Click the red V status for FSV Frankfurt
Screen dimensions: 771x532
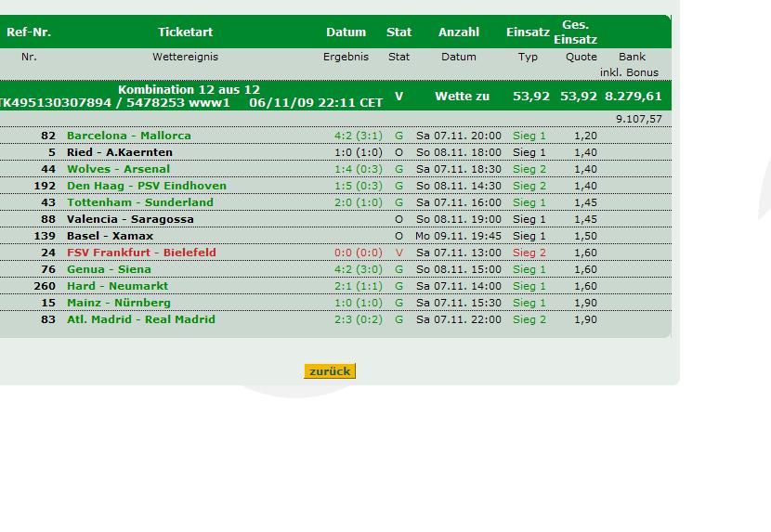point(399,253)
